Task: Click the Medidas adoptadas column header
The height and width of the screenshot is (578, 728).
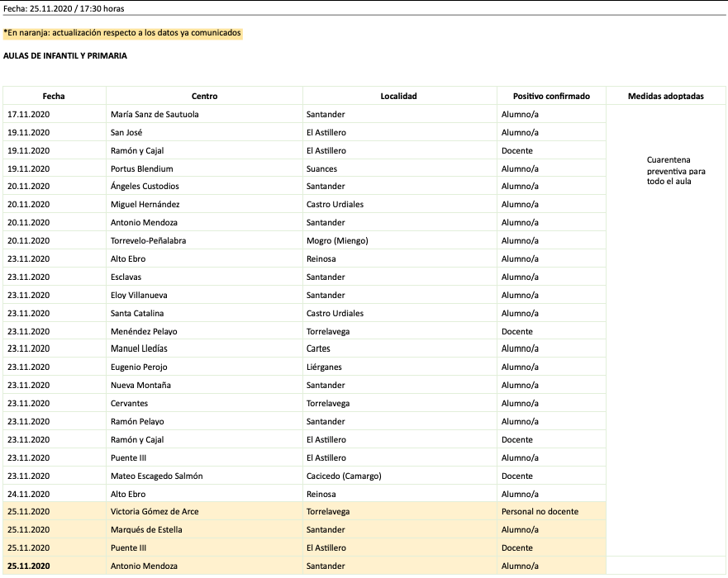Action: pos(665,96)
